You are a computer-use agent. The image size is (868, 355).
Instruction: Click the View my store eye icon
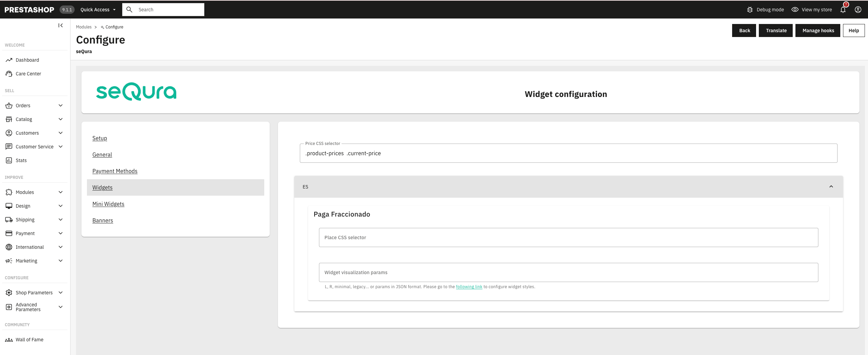coord(795,10)
